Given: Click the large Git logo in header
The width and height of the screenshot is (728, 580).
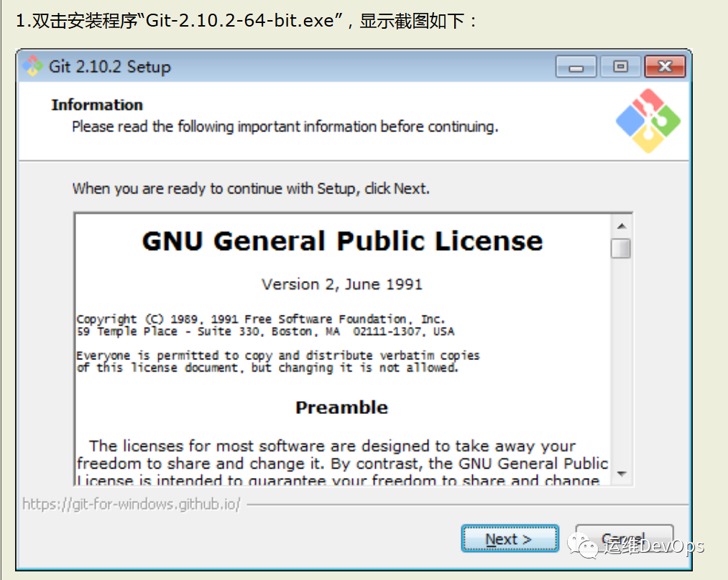Looking at the screenshot, I should pyautogui.click(x=648, y=121).
